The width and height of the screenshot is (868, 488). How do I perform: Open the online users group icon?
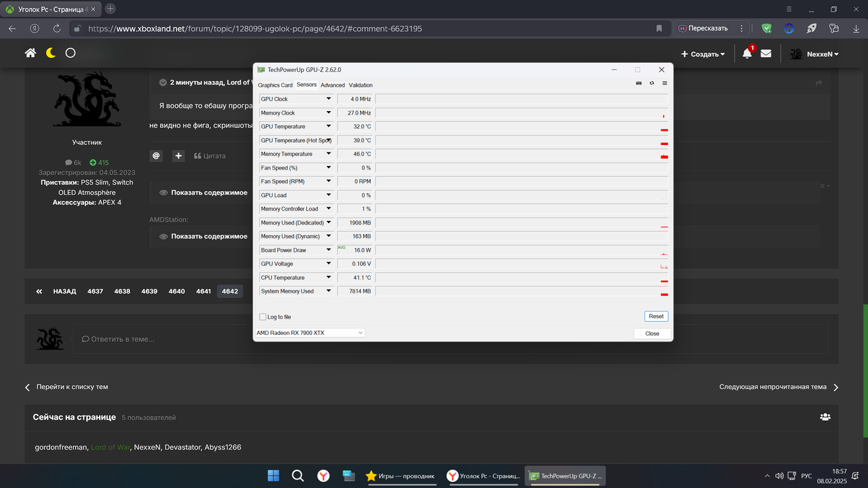pyautogui.click(x=825, y=417)
